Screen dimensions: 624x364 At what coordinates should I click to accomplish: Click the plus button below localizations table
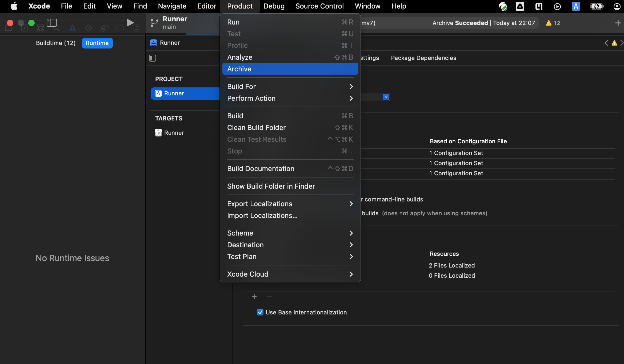tap(254, 297)
